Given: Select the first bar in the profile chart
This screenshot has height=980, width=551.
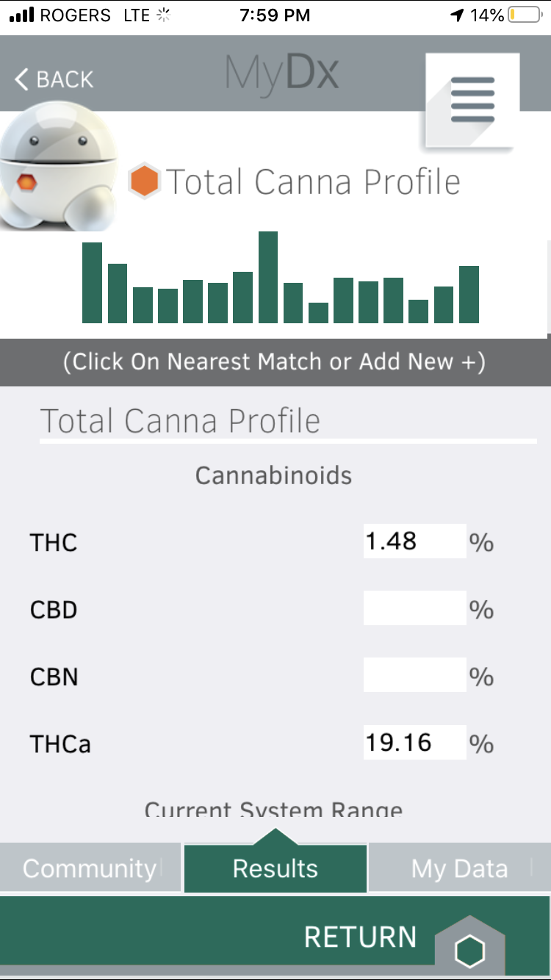Looking at the screenshot, I should point(92,283).
